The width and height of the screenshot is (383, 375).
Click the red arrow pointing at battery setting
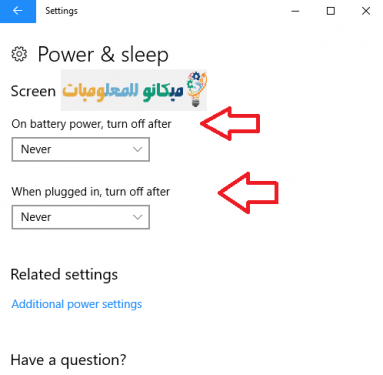[x=230, y=123]
